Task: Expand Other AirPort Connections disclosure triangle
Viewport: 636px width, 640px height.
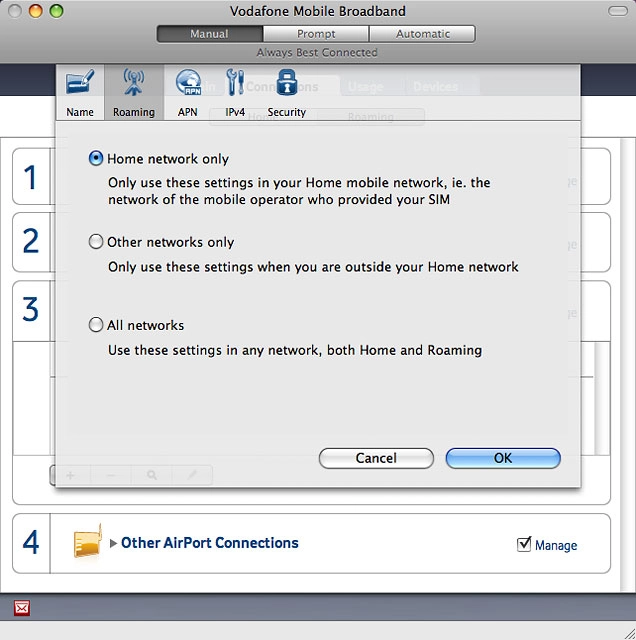Action: [113, 543]
